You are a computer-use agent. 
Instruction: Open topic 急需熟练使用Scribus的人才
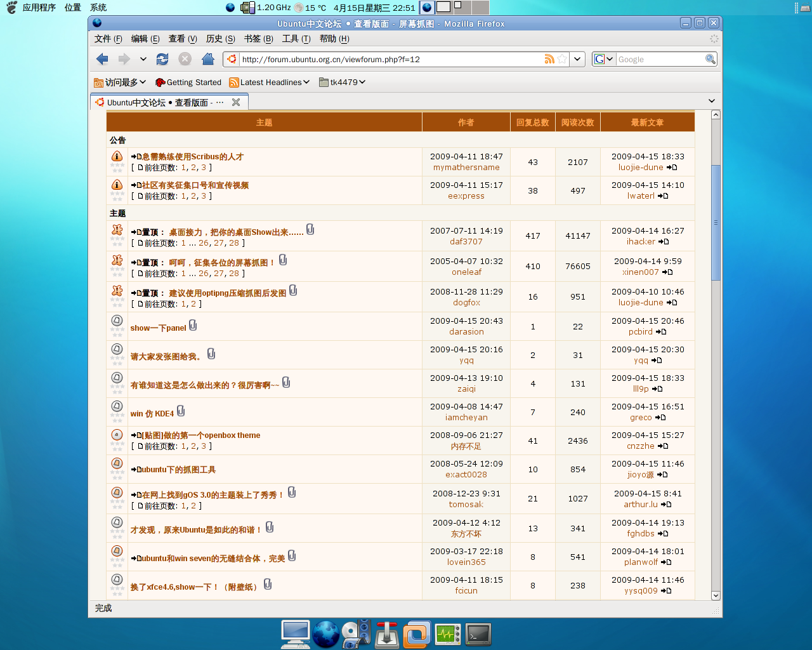click(x=193, y=157)
